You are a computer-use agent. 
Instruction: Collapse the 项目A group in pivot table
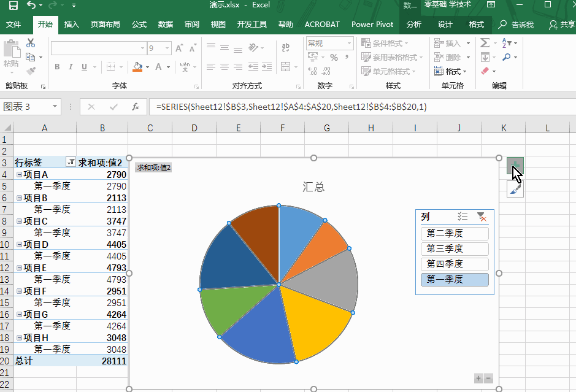click(19, 174)
